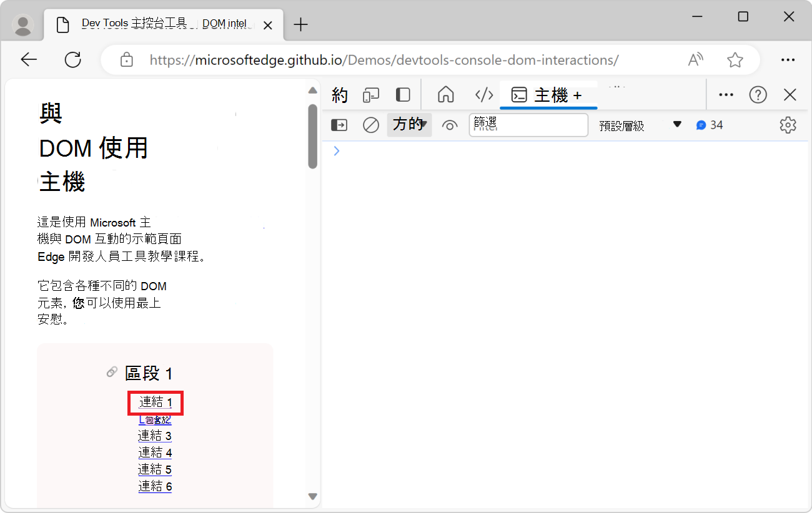The image size is (812, 513).
Task: Open the 預設層級 log levels dropdown
Action: (x=640, y=125)
